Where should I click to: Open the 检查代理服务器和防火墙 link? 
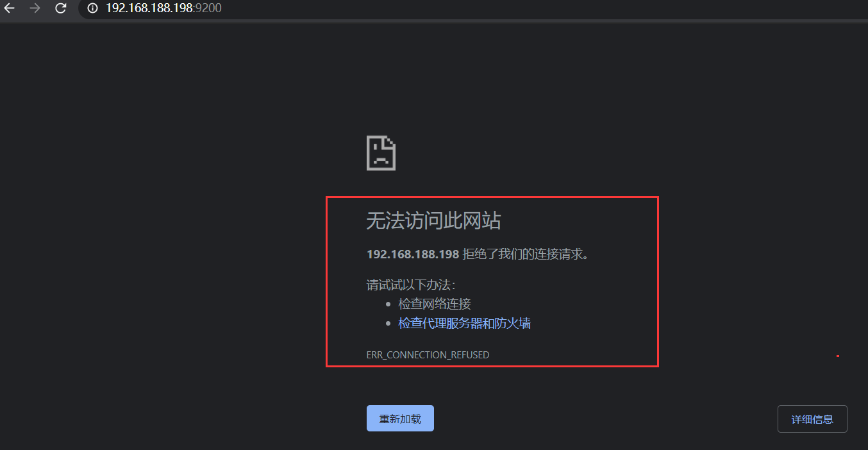[465, 323]
